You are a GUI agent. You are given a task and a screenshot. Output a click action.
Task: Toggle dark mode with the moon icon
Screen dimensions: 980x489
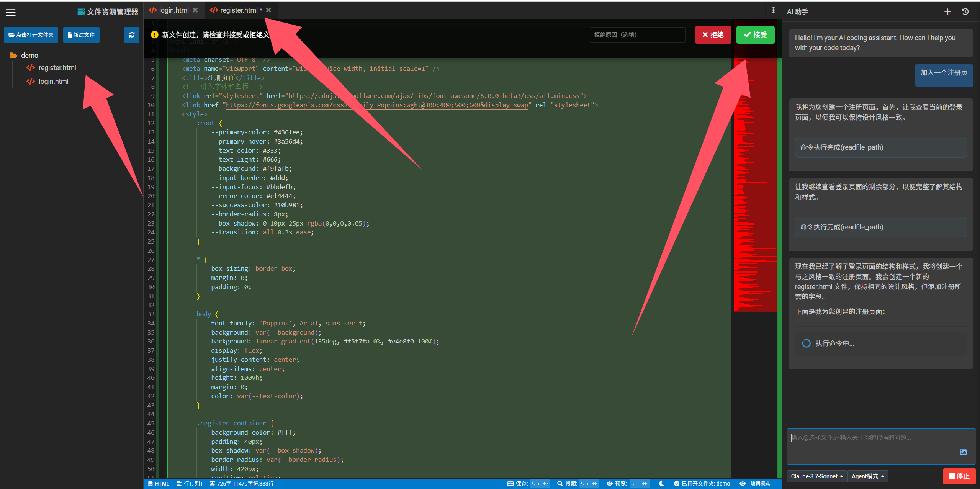pyautogui.click(x=661, y=484)
